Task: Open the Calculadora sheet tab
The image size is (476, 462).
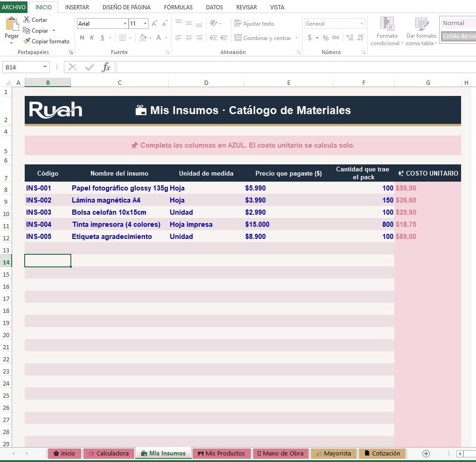Action: click(x=109, y=453)
